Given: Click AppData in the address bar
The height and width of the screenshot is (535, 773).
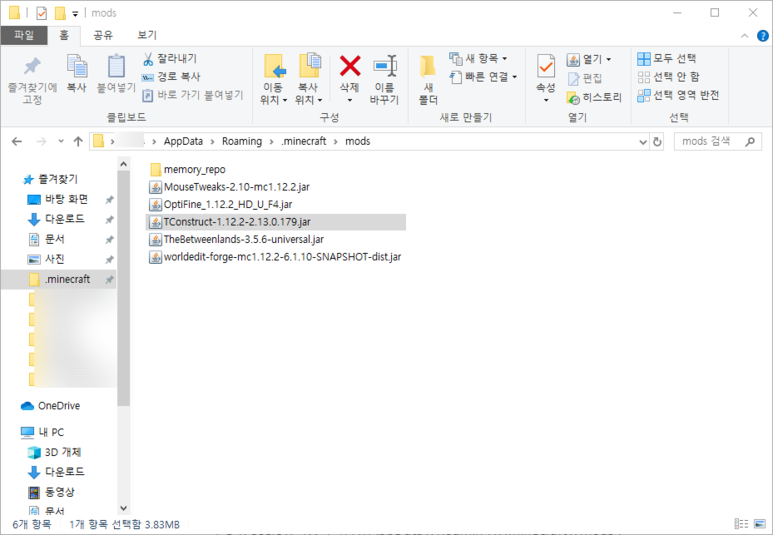Looking at the screenshot, I should (x=183, y=142).
